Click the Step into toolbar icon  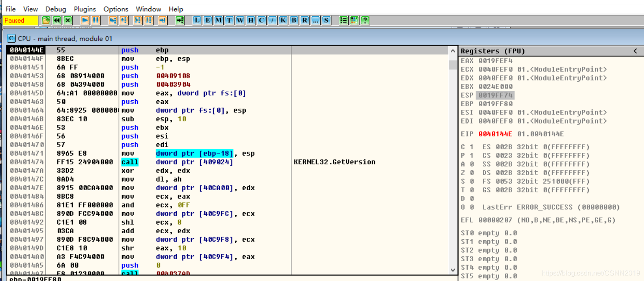pos(113,20)
